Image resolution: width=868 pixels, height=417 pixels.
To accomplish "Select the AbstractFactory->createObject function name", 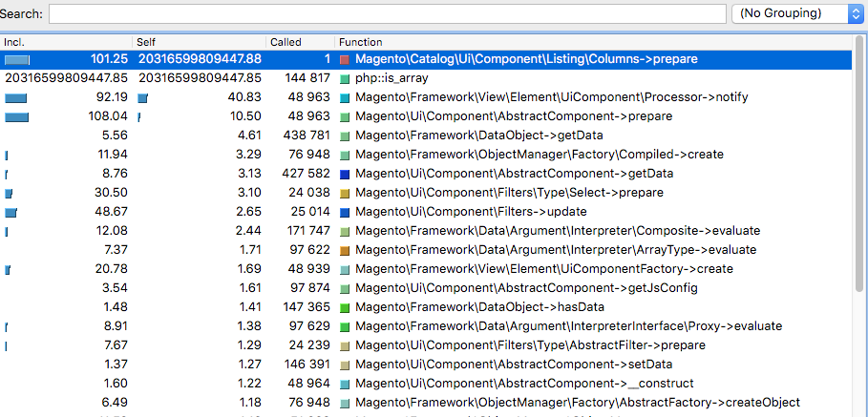I will click(x=578, y=403).
